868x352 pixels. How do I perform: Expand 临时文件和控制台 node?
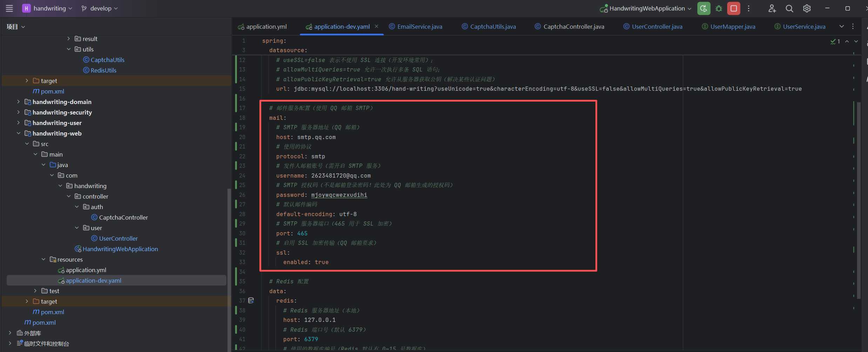10,343
